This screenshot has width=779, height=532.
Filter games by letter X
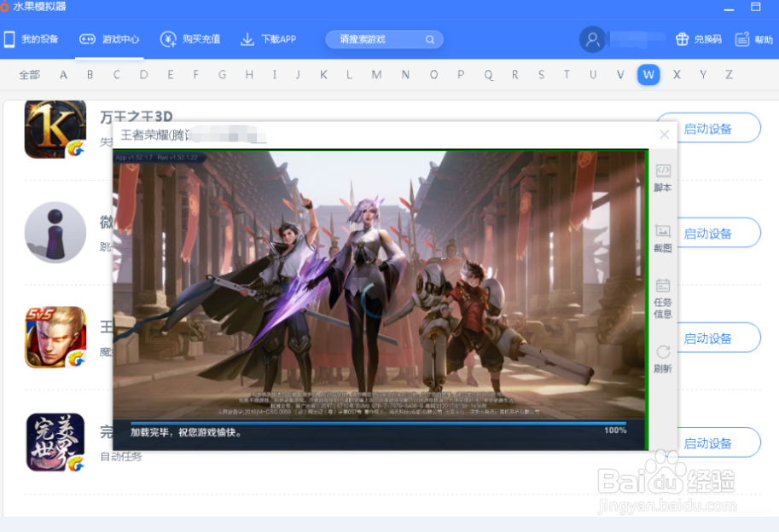click(x=677, y=75)
